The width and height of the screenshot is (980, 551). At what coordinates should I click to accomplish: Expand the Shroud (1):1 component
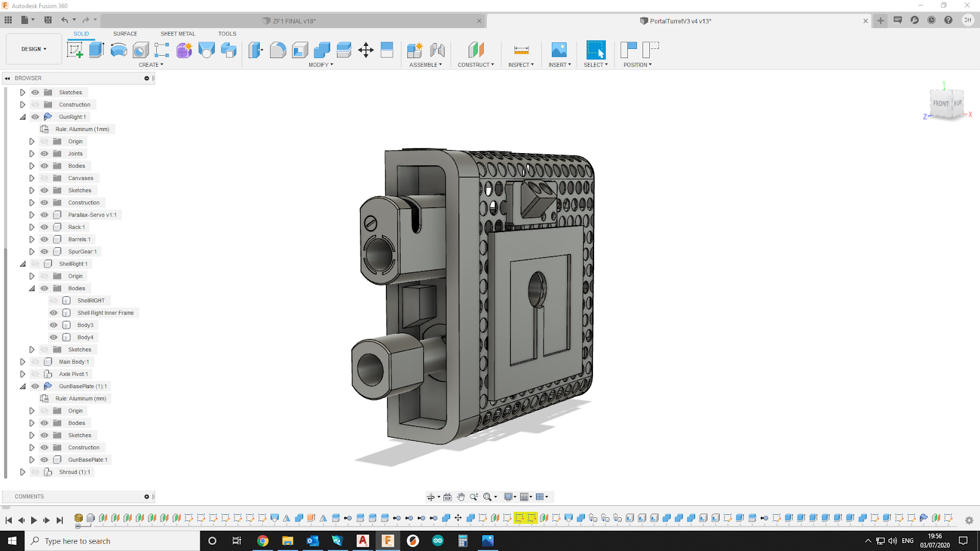(x=23, y=472)
